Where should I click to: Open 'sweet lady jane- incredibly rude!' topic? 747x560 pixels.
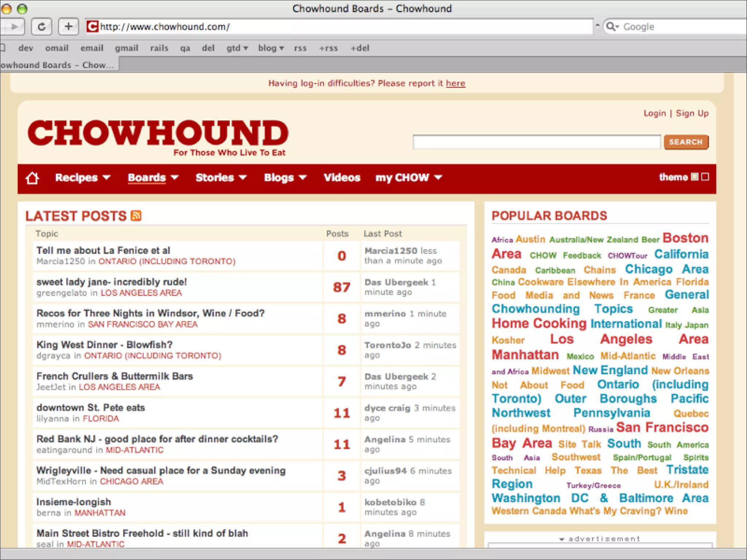[x=112, y=282]
